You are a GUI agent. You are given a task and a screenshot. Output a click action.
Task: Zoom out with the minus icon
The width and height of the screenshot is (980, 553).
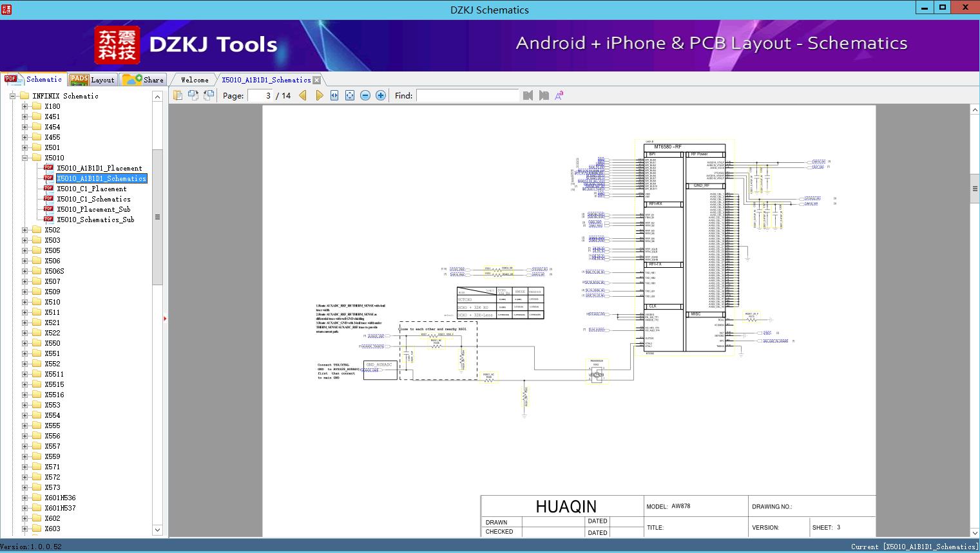click(x=365, y=95)
